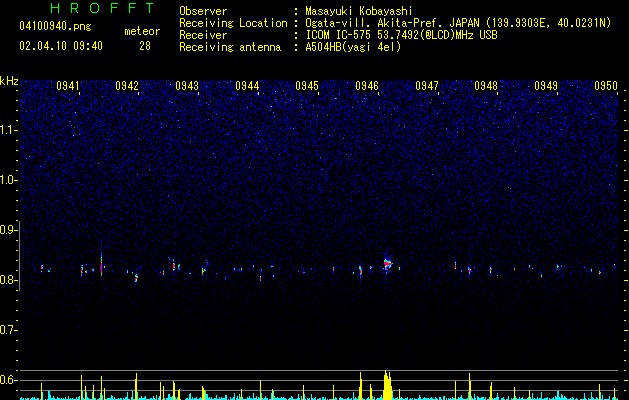Select receiver text ICOM IC-575 53.7492 MHz USB

[x=401, y=35]
